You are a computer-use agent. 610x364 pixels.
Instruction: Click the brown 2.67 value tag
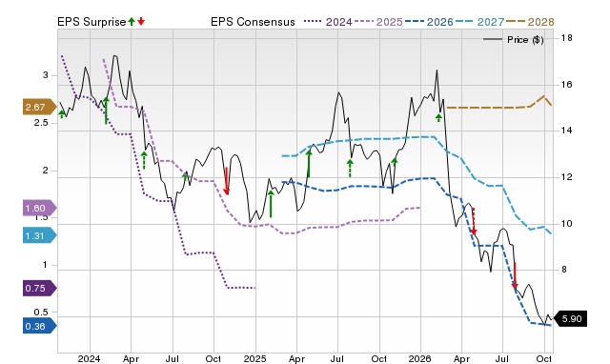pos(39,107)
